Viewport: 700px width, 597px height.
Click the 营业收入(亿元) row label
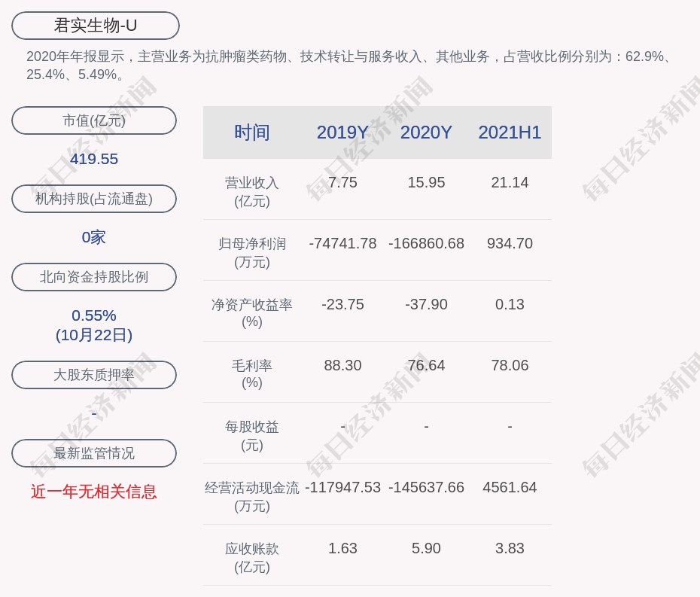(x=251, y=191)
